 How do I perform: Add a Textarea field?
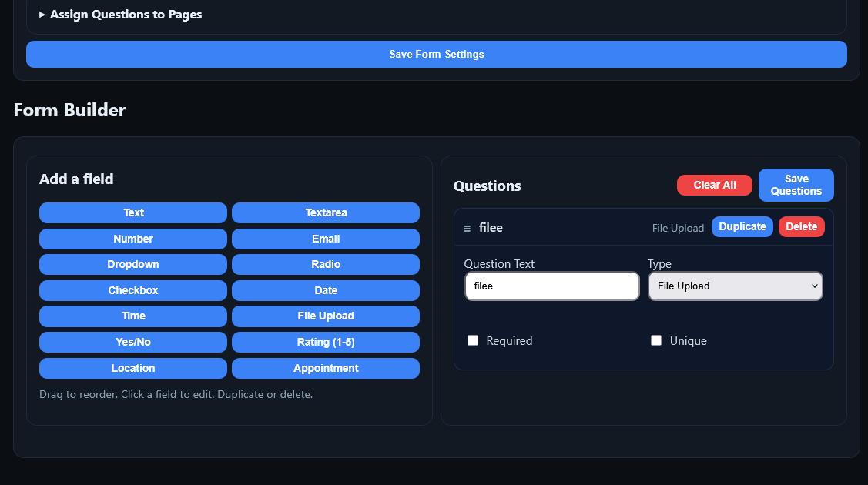[x=325, y=213]
